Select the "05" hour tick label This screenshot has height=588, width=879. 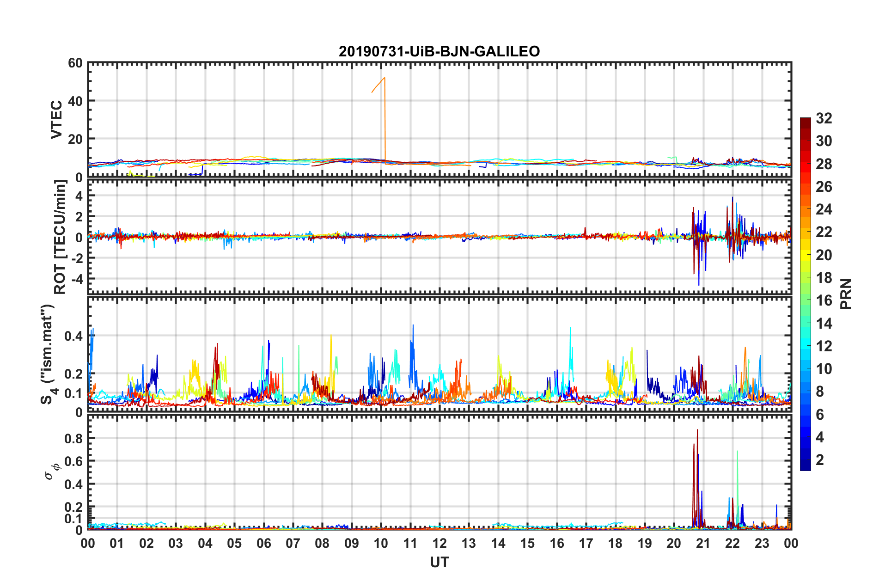coord(234,543)
